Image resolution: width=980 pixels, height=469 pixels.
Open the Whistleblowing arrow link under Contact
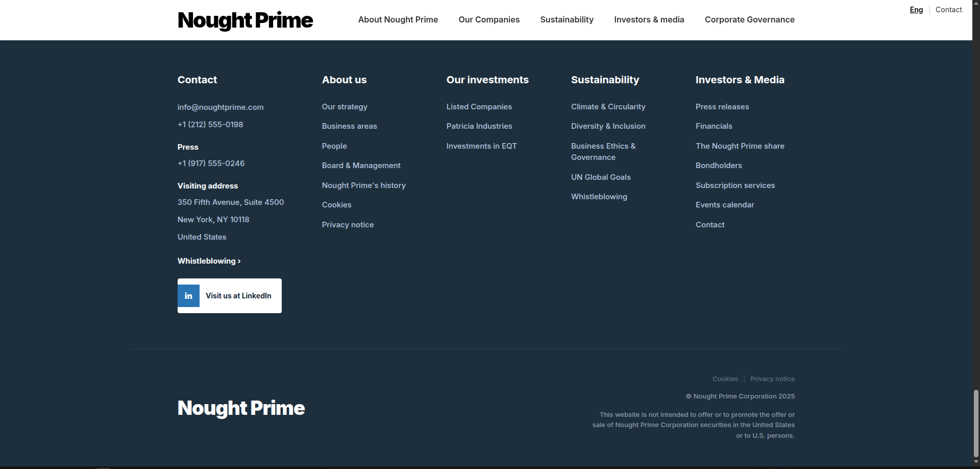pos(209,261)
